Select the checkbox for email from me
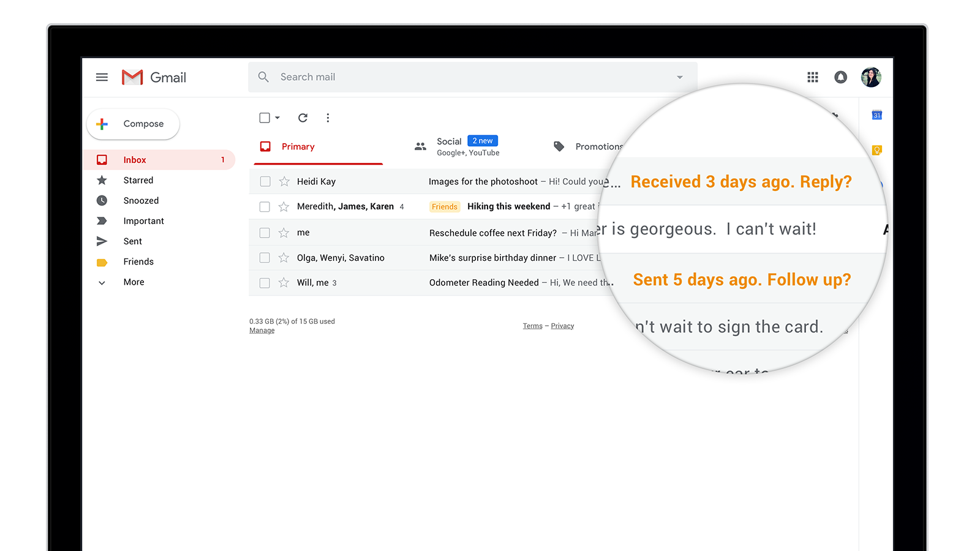Viewport: 980px width, 551px height. pyautogui.click(x=265, y=233)
